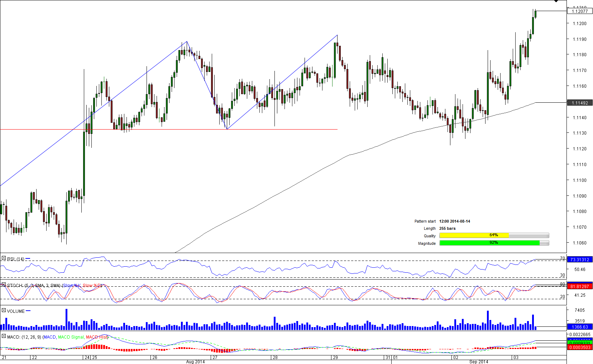
Task: Click the Length value 255 bars
Action: pyautogui.click(x=448, y=228)
